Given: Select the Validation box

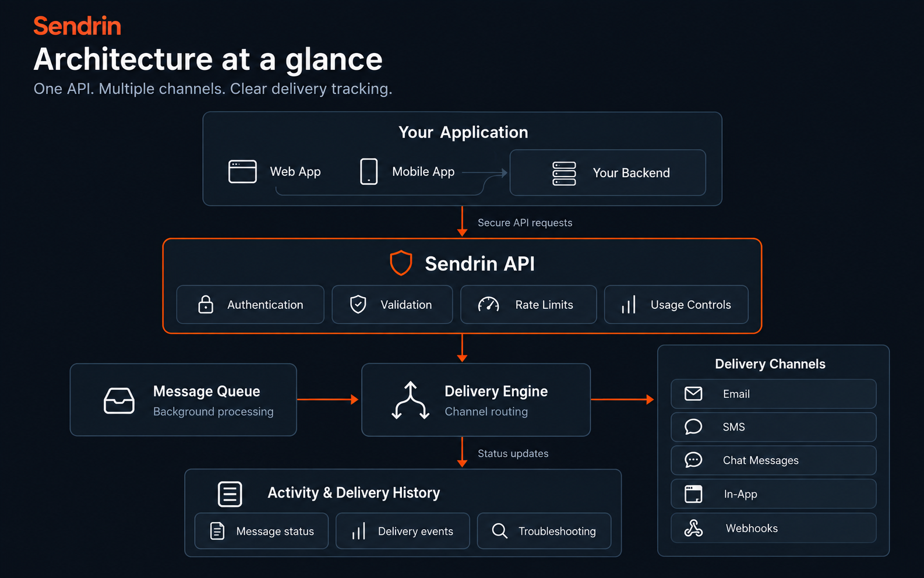Looking at the screenshot, I should tap(392, 304).
